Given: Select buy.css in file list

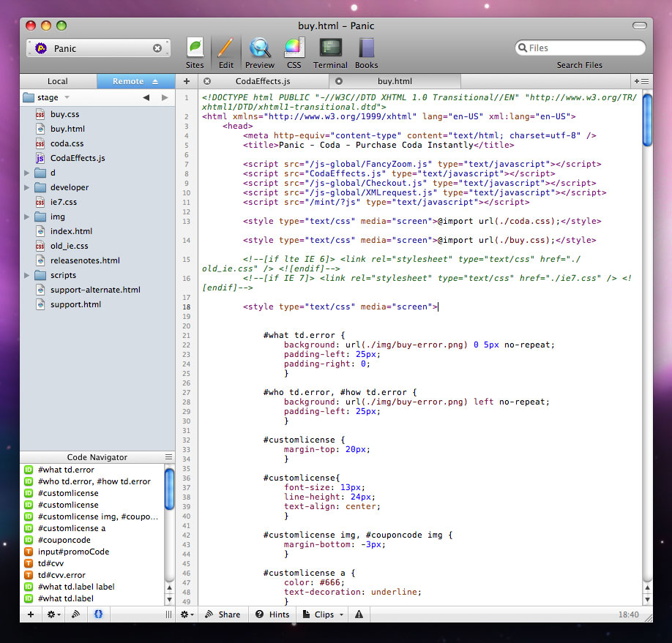Looking at the screenshot, I should pos(97,114).
